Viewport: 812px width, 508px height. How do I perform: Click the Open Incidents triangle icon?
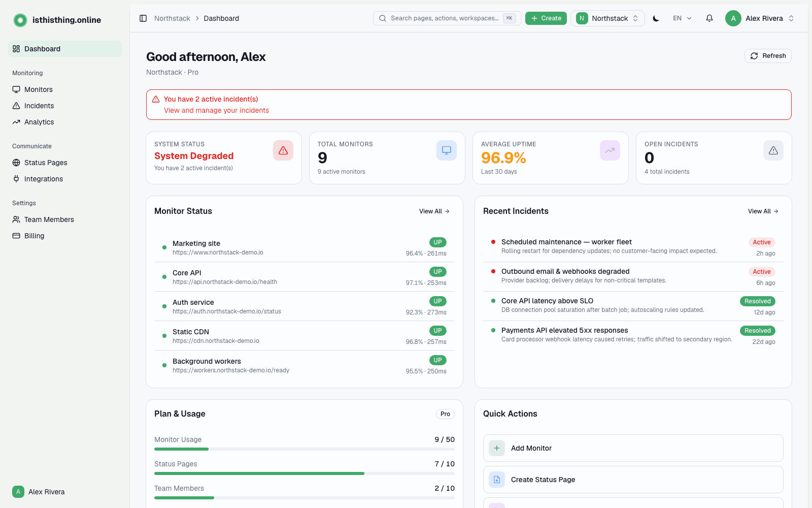(x=773, y=150)
